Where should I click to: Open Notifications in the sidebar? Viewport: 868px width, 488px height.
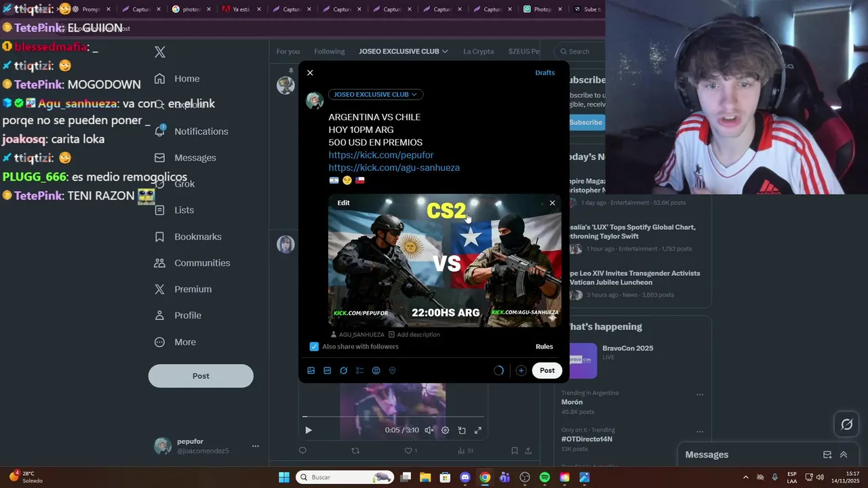click(x=191, y=131)
